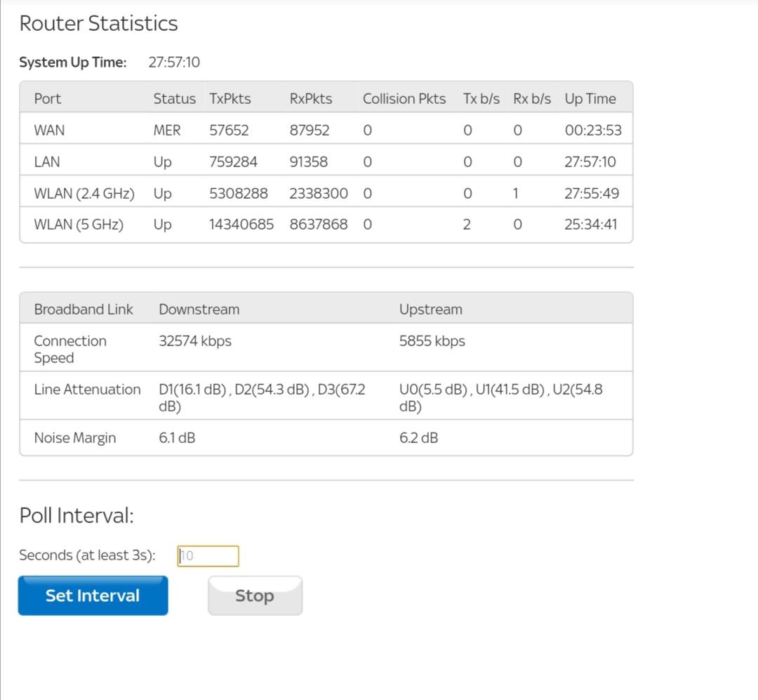Click the downstream noise margin 6.1 dB
The height and width of the screenshot is (700, 758).
[x=177, y=438]
